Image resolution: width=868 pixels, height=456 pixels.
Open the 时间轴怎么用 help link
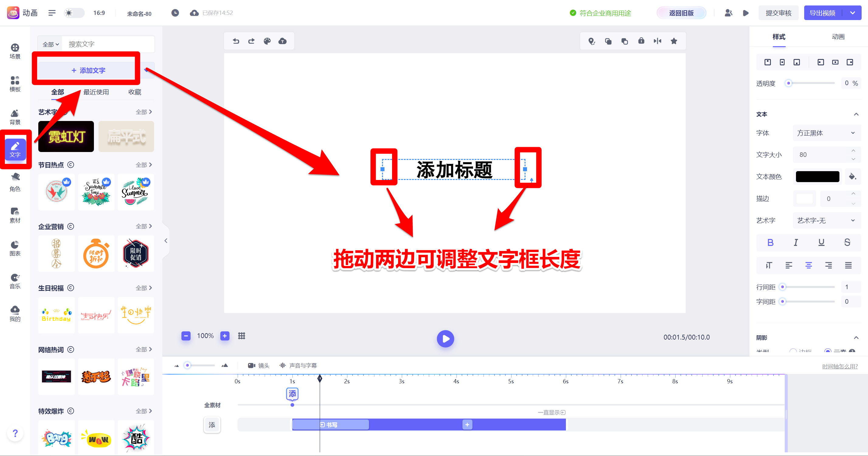[840, 366]
